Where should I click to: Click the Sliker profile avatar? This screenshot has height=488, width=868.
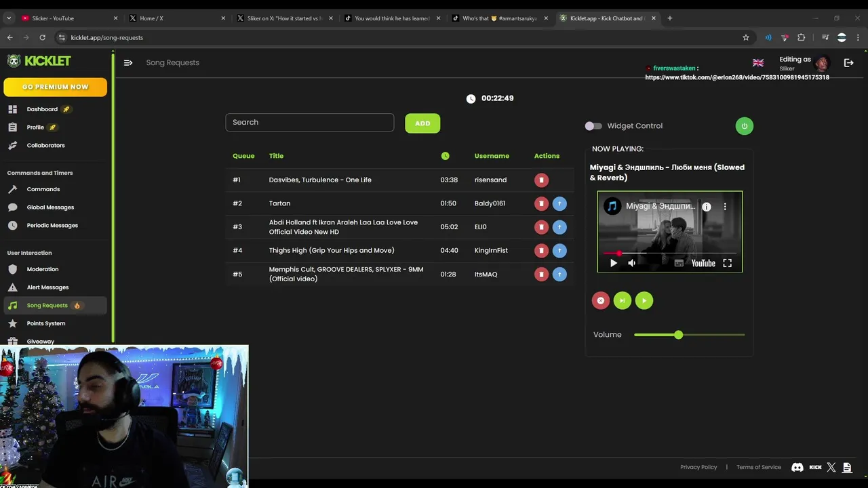822,63
